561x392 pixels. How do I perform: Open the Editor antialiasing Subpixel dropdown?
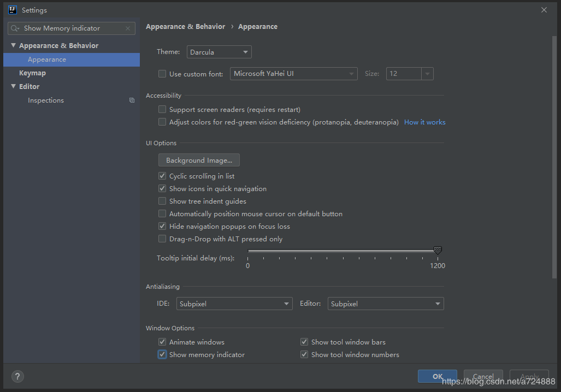[x=386, y=304]
